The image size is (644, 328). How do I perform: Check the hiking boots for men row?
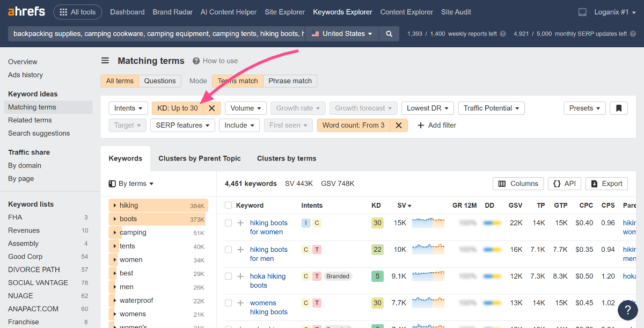[229, 250]
